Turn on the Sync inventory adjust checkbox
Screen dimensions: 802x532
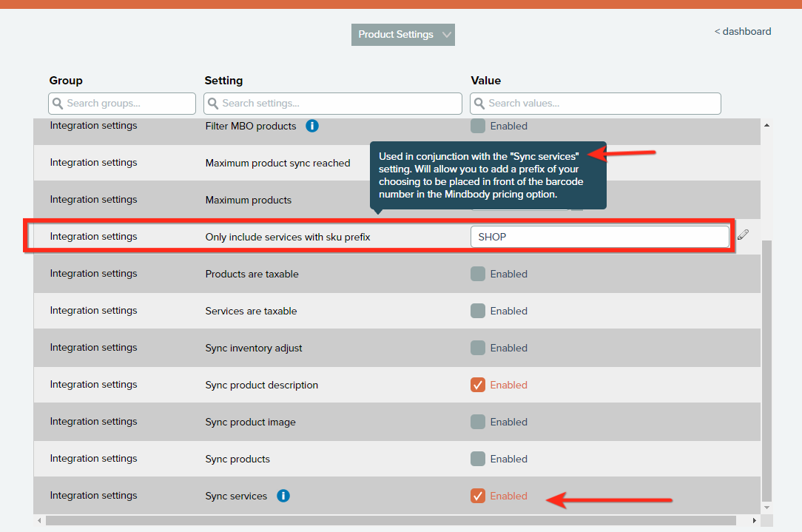(478, 348)
